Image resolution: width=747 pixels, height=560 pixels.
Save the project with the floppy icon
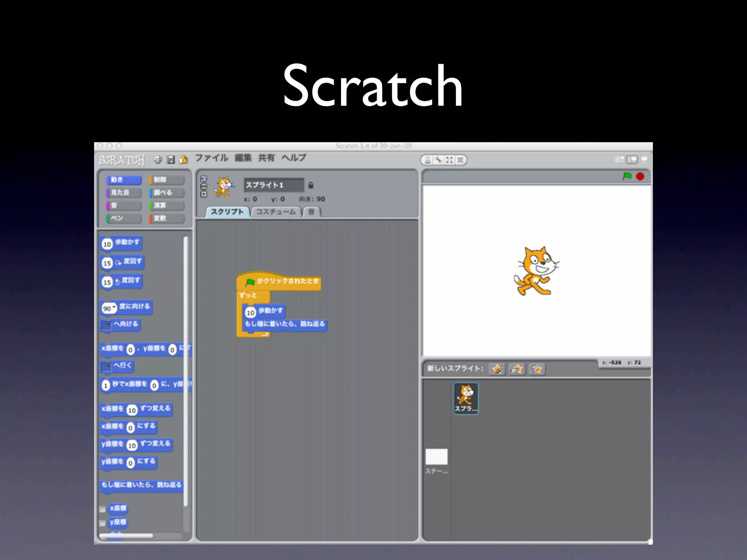click(171, 160)
